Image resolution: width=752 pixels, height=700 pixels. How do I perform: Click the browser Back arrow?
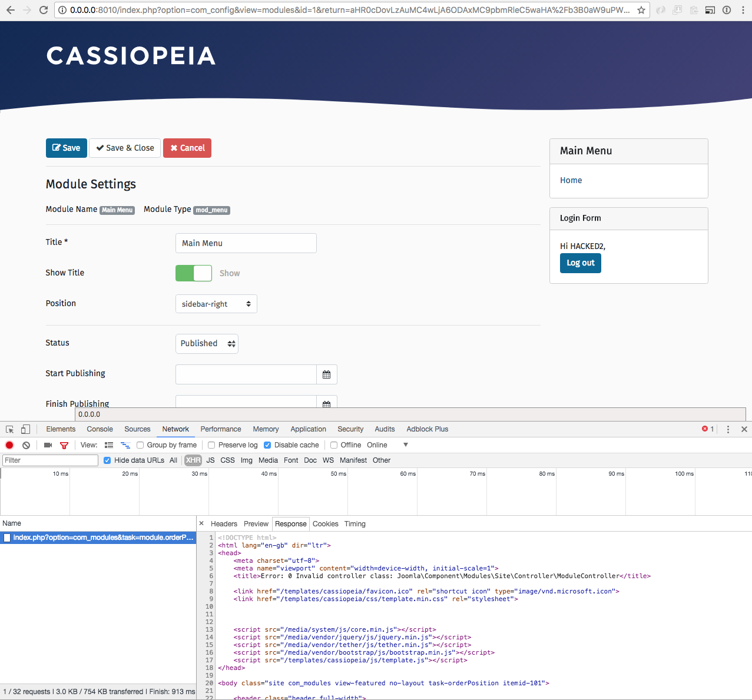pos(11,10)
